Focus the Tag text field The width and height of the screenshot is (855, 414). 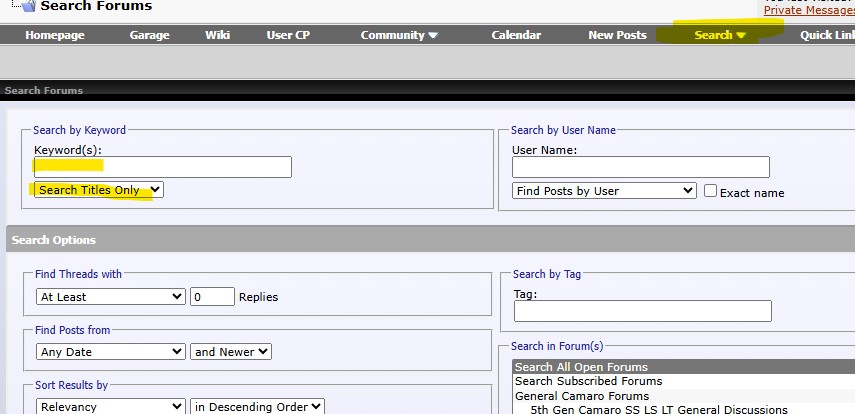(643, 311)
